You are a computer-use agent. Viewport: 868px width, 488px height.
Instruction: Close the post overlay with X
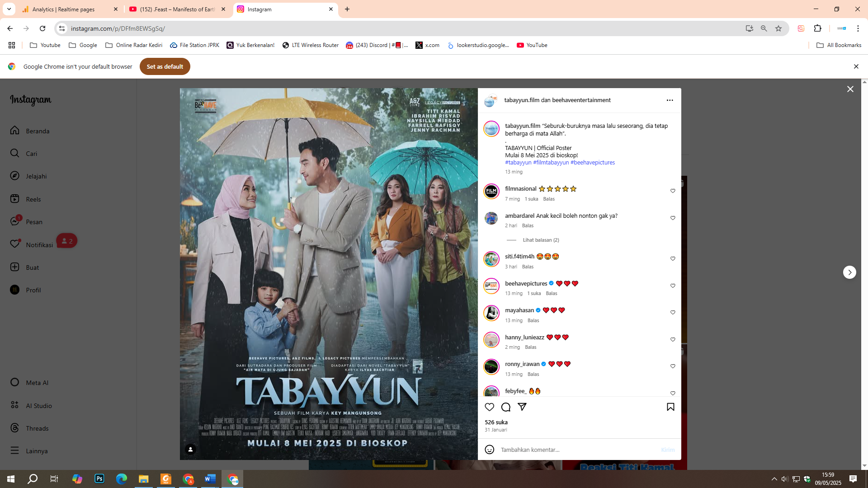[850, 89]
